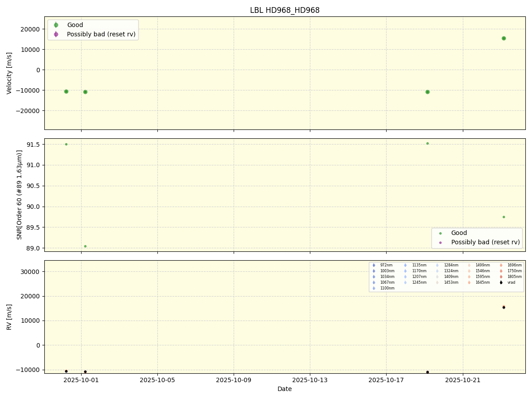Click the '20000' tick on the Velocity axis
Viewport: 532px width, 399px height.
click(x=31, y=29)
